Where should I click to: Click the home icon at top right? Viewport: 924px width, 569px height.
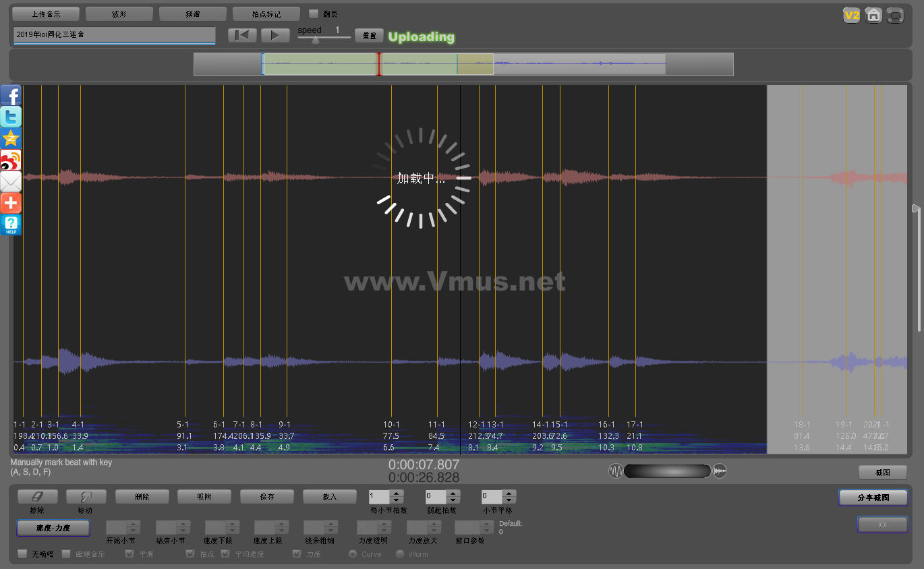pyautogui.click(x=873, y=15)
